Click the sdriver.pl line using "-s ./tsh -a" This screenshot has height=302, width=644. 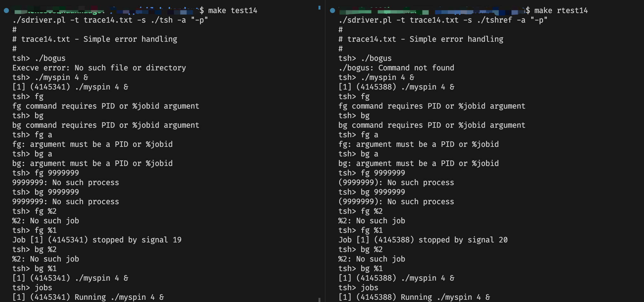point(110,20)
